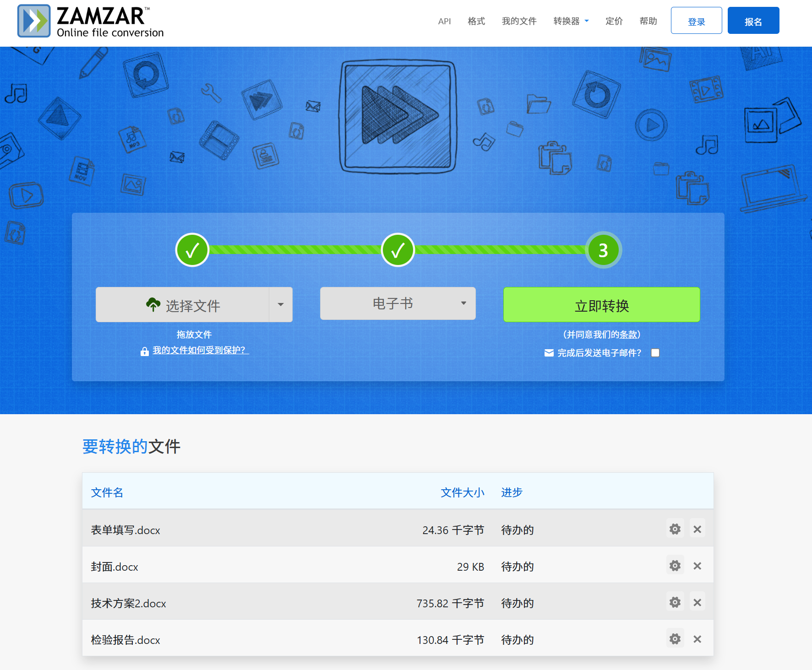Image resolution: width=812 pixels, height=670 pixels.
Task: Click the envelope icon next to email option
Action: coord(548,352)
